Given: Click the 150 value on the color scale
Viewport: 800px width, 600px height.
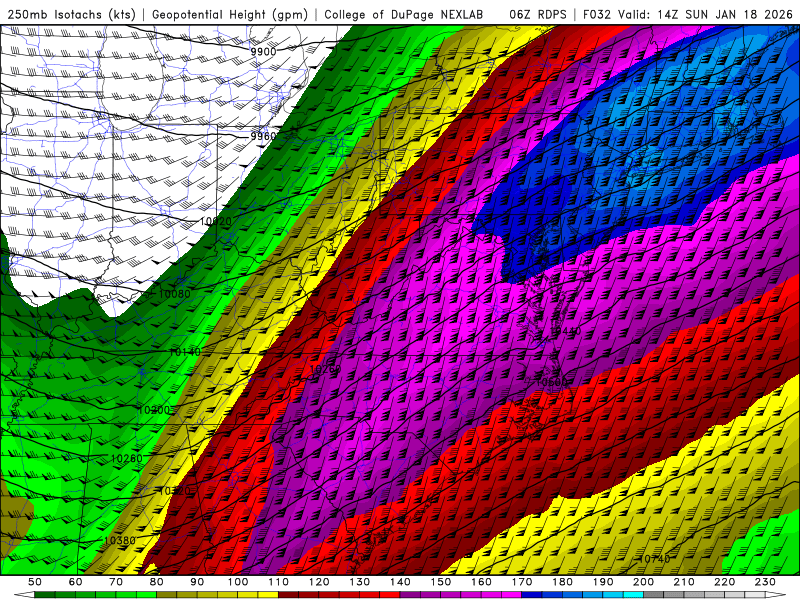Looking at the screenshot, I should pyautogui.click(x=441, y=582).
